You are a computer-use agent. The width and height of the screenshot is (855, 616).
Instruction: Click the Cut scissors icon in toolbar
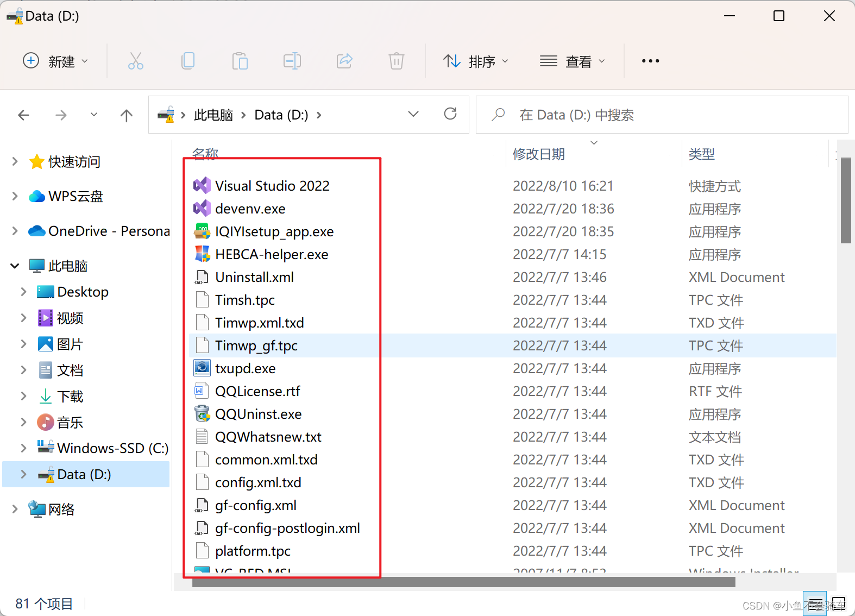pos(136,61)
